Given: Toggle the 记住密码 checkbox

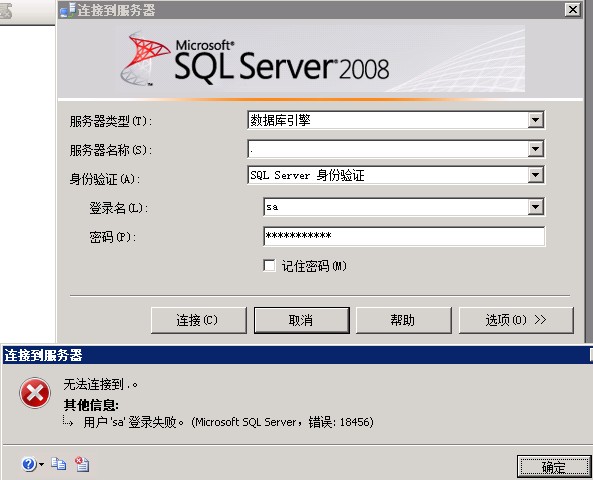Looking at the screenshot, I should click(269, 266).
